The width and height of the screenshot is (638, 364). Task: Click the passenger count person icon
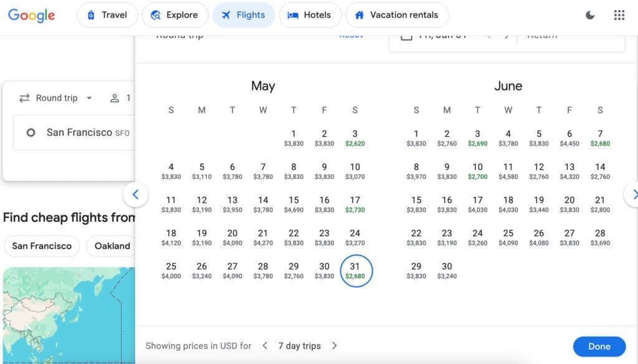pos(115,98)
